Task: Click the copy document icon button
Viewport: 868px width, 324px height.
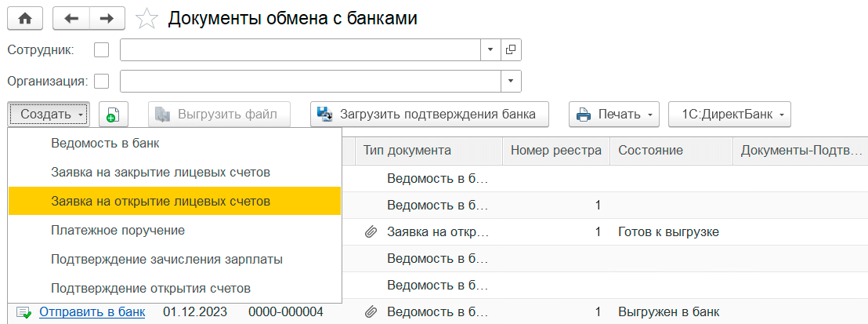Action: coord(112,115)
